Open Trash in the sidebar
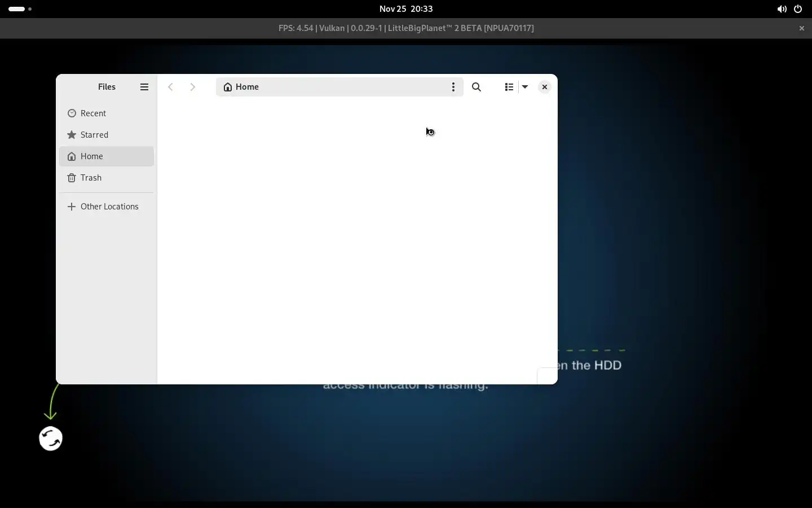Viewport: 812px width, 508px height. [107, 178]
